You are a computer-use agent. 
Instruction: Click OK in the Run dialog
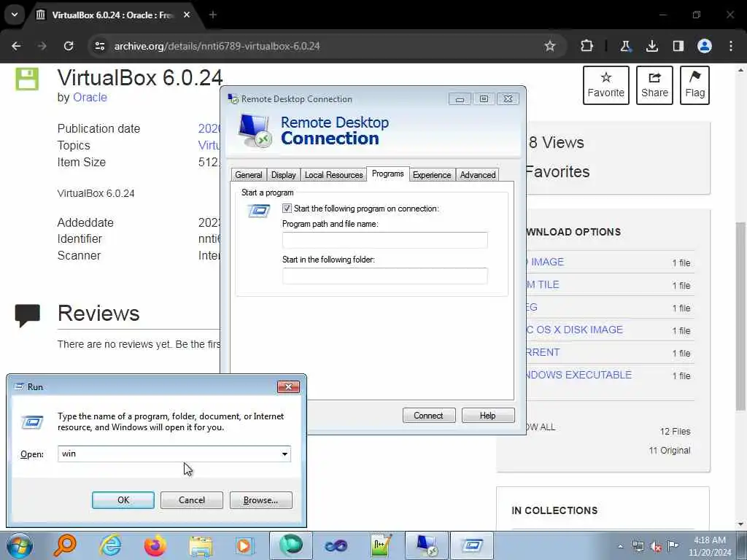pos(123,500)
